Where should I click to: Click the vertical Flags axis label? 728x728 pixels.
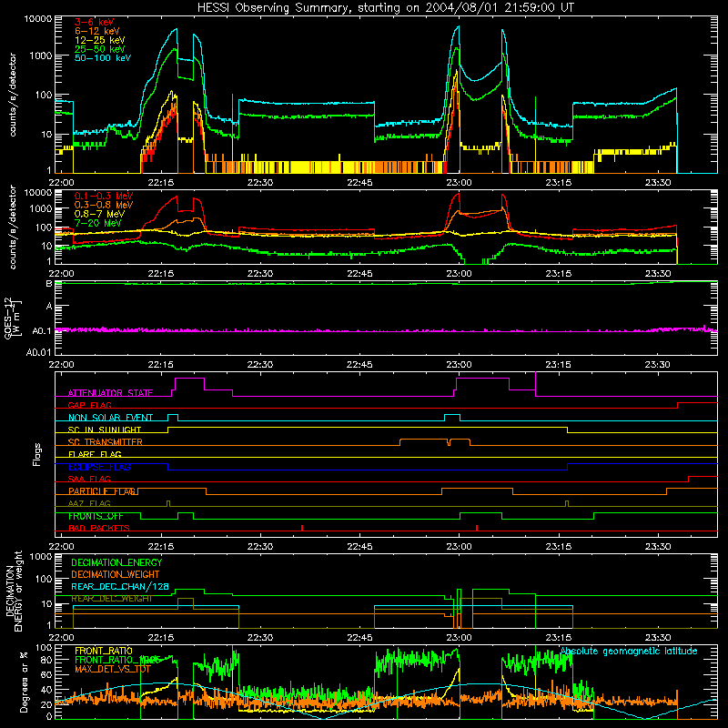click(x=37, y=454)
